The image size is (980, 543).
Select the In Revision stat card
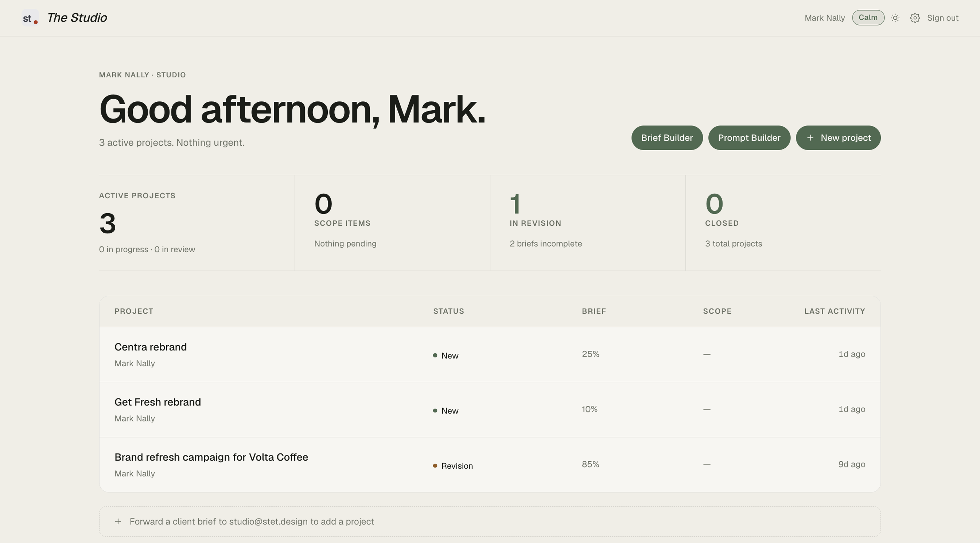point(588,223)
